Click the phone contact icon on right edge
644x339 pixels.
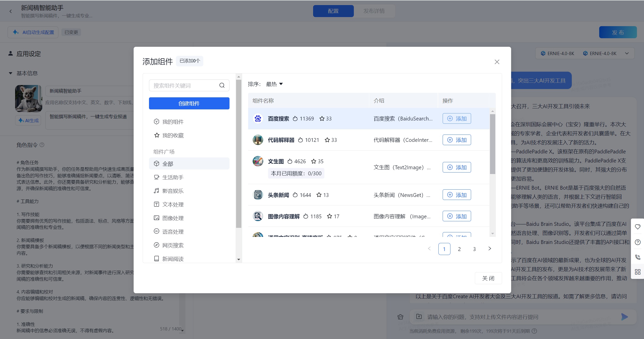[637, 257]
